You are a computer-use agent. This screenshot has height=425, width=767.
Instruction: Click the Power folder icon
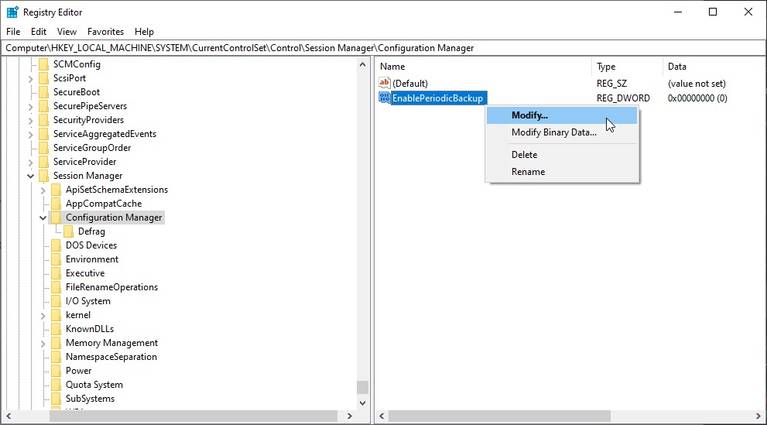click(56, 371)
